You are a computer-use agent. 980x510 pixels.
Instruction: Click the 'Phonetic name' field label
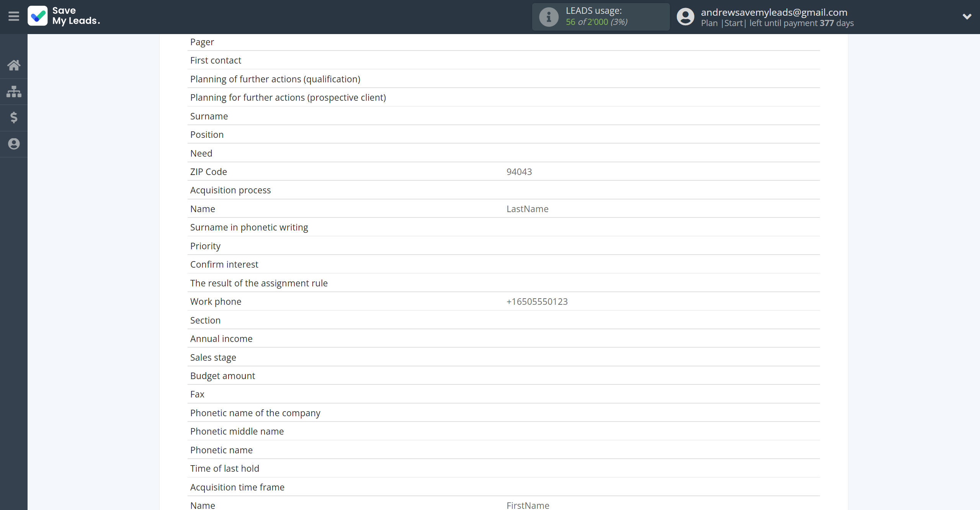[222, 450]
